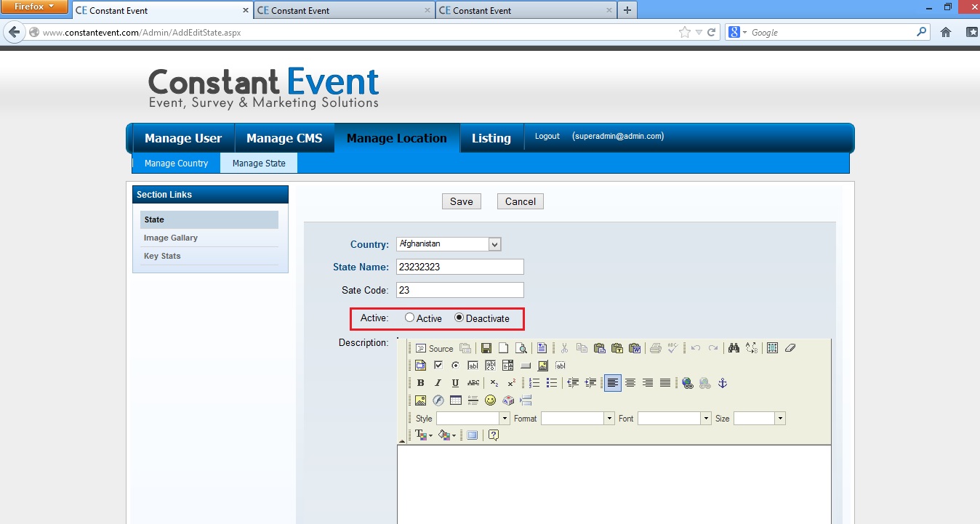Open the Replace icon
The width and height of the screenshot is (980, 524).
point(751,348)
